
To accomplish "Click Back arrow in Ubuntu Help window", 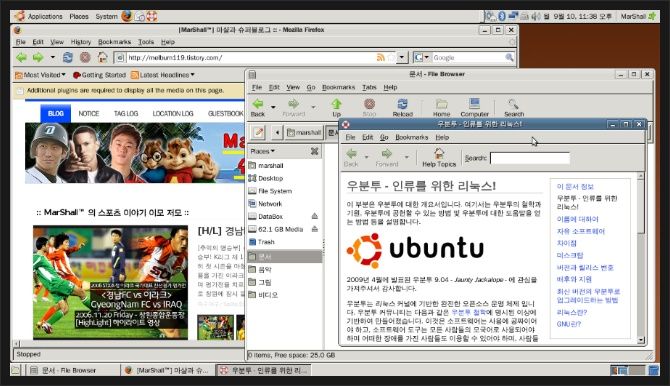I will pos(351,157).
